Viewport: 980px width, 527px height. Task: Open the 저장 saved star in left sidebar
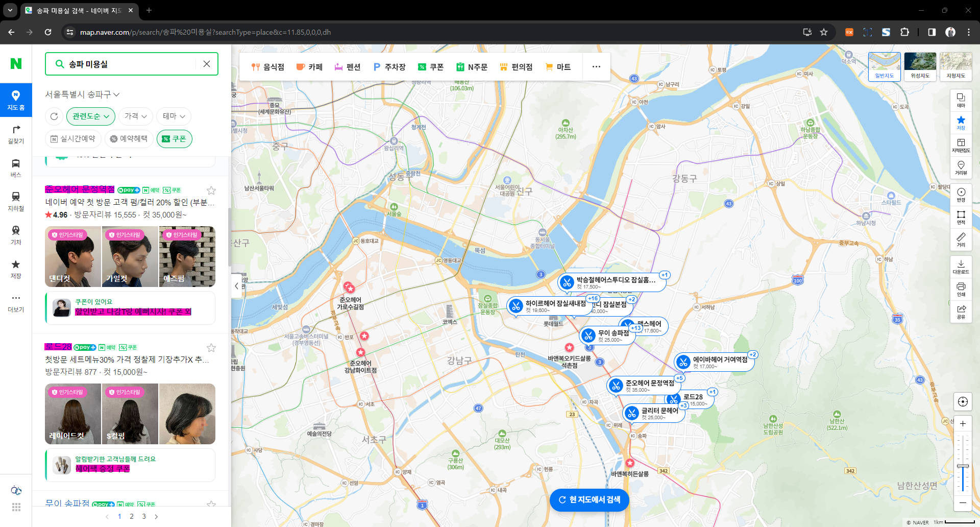[16, 269]
